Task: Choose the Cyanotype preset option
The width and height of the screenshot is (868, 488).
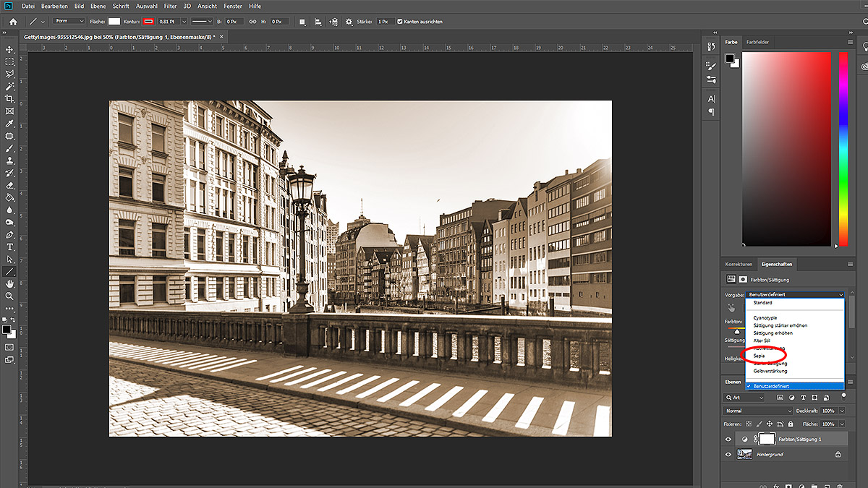Action: (765, 317)
